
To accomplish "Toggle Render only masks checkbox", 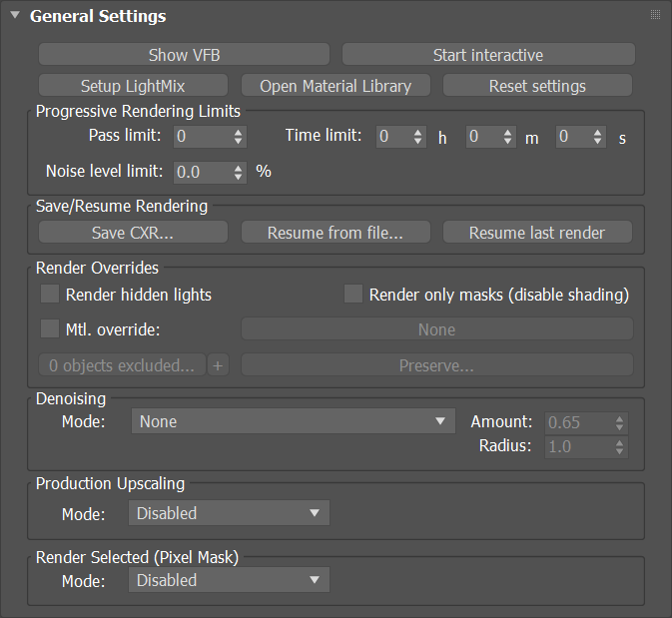I will (x=353, y=294).
